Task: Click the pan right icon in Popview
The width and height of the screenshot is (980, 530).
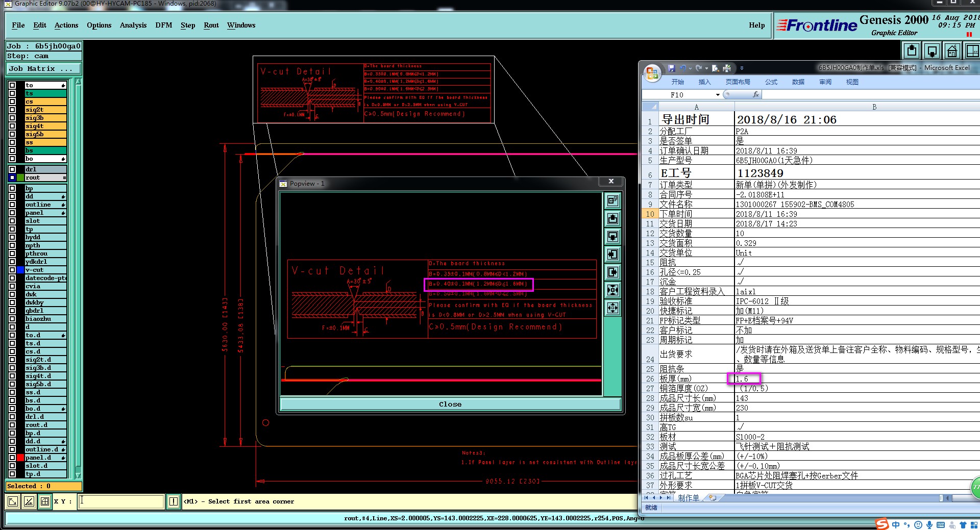Action: coord(612,272)
